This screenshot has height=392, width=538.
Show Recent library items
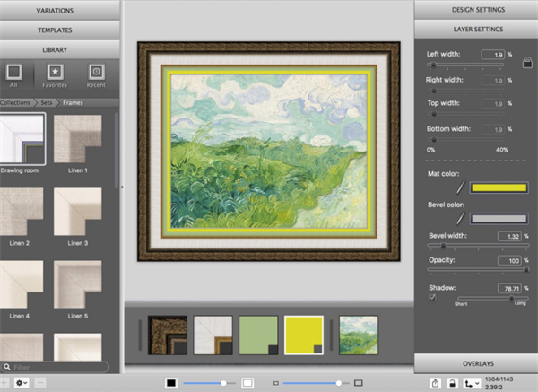pyautogui.click(x=96, y=75)
